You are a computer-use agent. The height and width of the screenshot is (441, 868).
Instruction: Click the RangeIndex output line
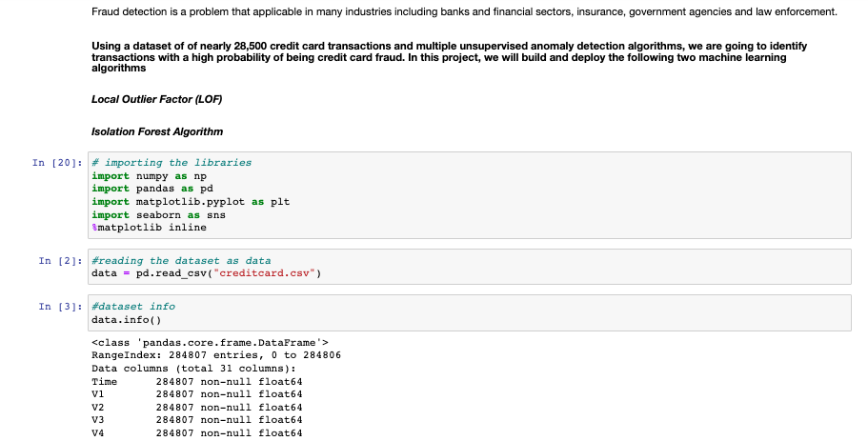click(216, 355)
